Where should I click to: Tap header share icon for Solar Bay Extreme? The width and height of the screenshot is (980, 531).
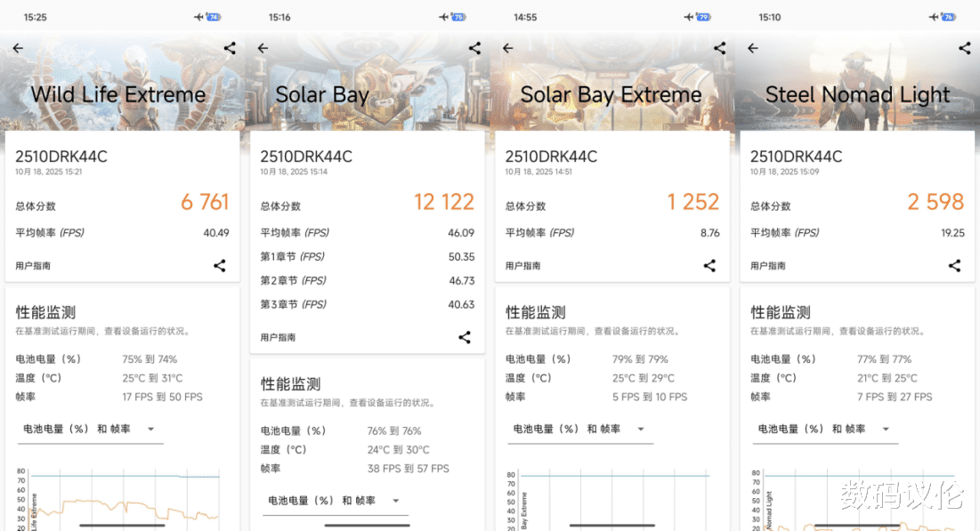tap(719, 49)
